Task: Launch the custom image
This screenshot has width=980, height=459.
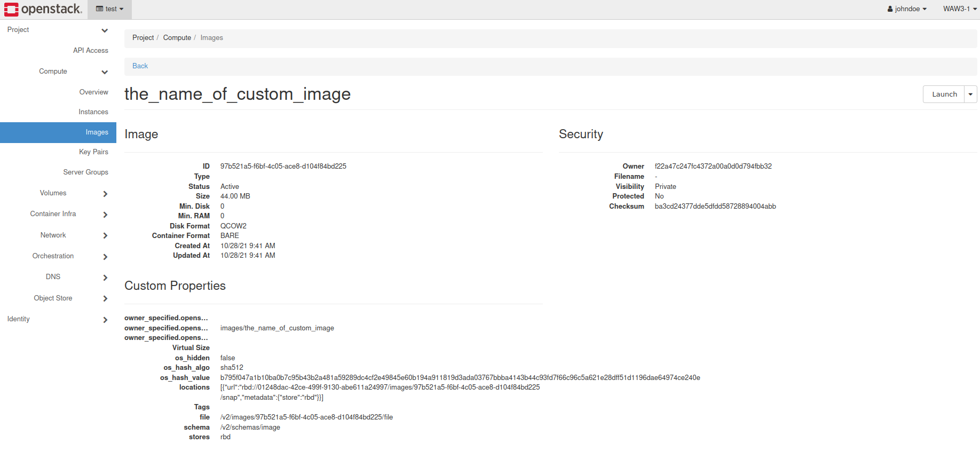Action: pyautogui.click(x=944, y=94)
